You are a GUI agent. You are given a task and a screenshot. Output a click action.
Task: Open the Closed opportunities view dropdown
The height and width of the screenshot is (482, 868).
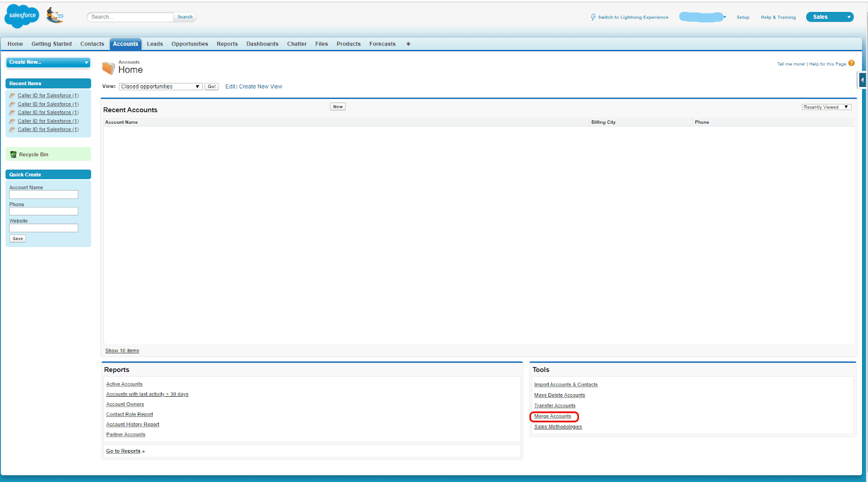(161, 87)
